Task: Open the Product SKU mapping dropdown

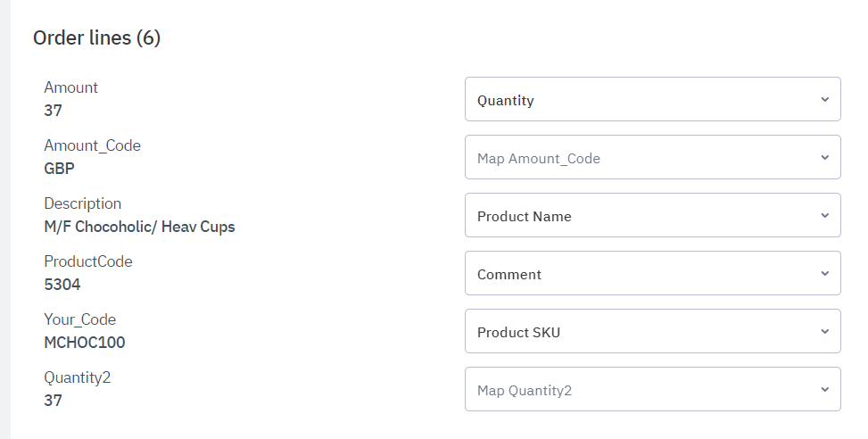Action: (x=652, y=332)
